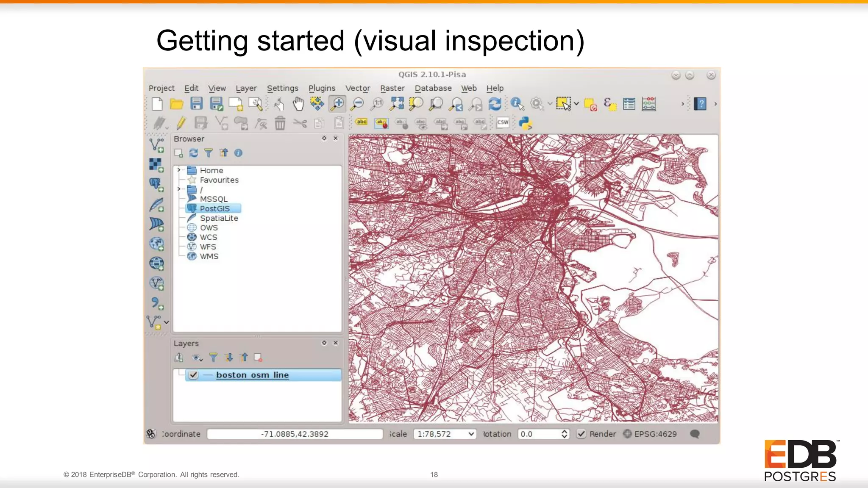868x488 pixels.
Task: Select the WMS entry in Browser
Action: pyautogui.click(x=209, y=256)
